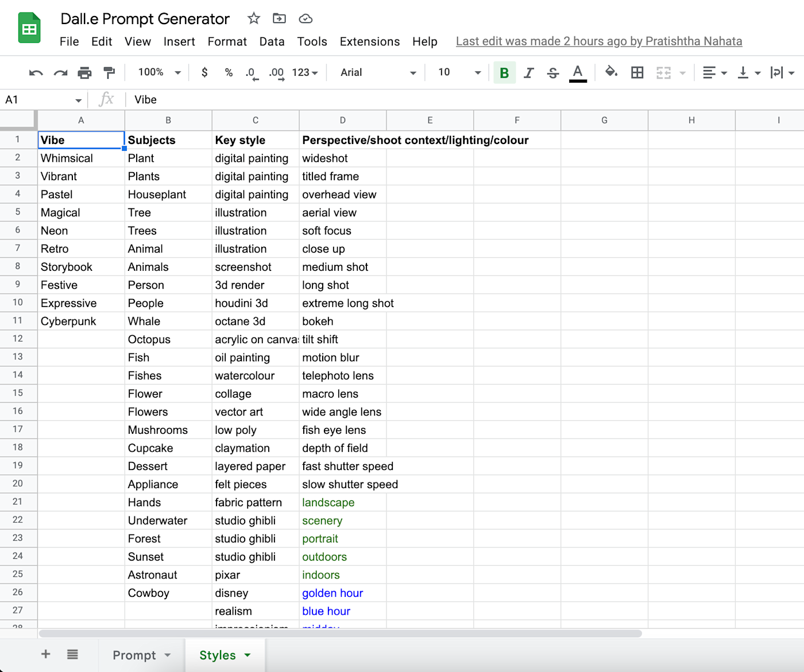Select the cell containing Cyberpunk
The width and height of the screenshot is (804, 672).
pos(81,321)
